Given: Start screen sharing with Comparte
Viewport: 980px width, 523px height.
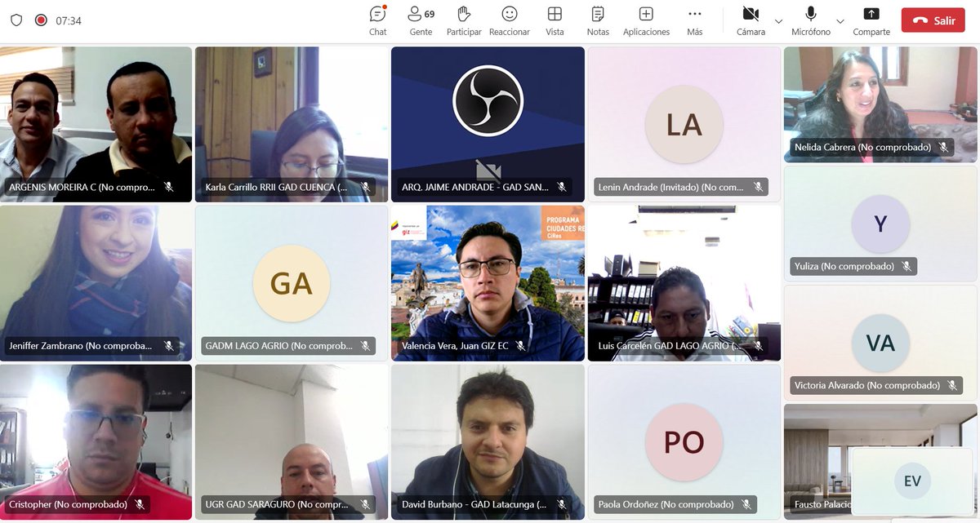Looking at the screenshot, I should click(x=871, y=20).
